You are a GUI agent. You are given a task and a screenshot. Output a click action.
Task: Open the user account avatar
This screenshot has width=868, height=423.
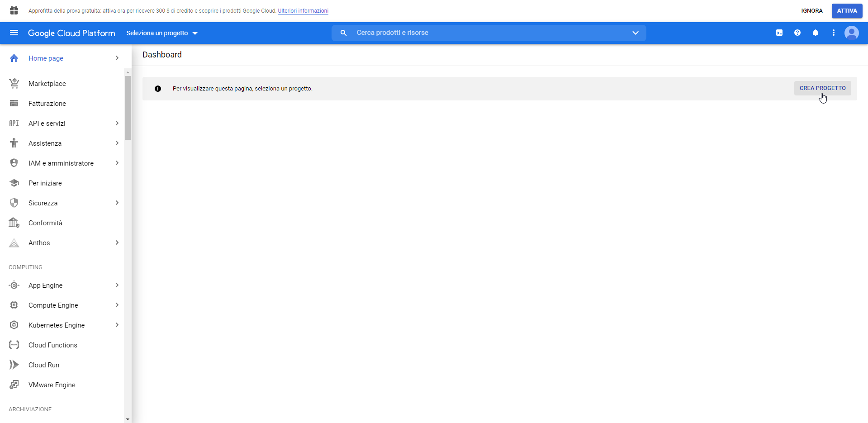point(852,33)
